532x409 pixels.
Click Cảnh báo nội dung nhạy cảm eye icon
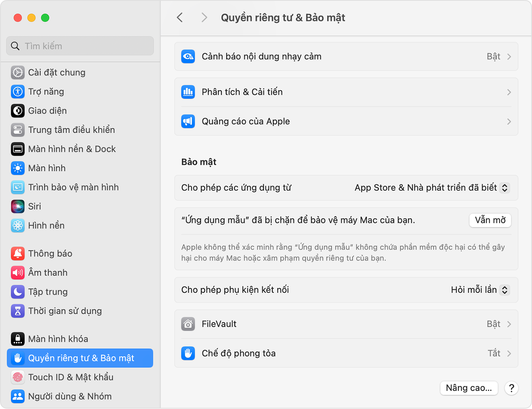[188, 57]
